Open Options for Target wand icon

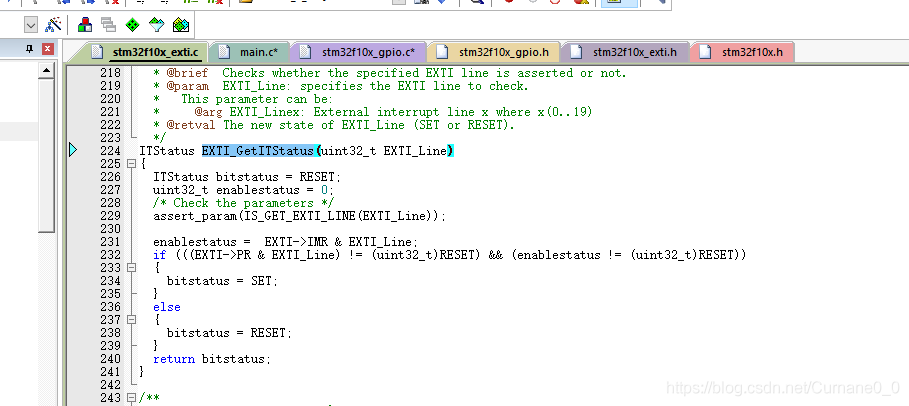click(53, 24)
